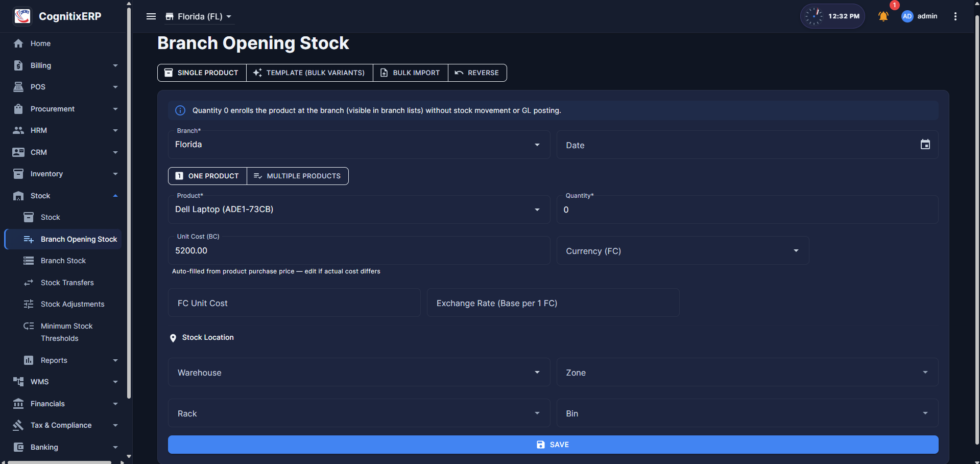Click the Banking sidebar icon
This screenshot has height=464, width=980.
pos(18,447)
